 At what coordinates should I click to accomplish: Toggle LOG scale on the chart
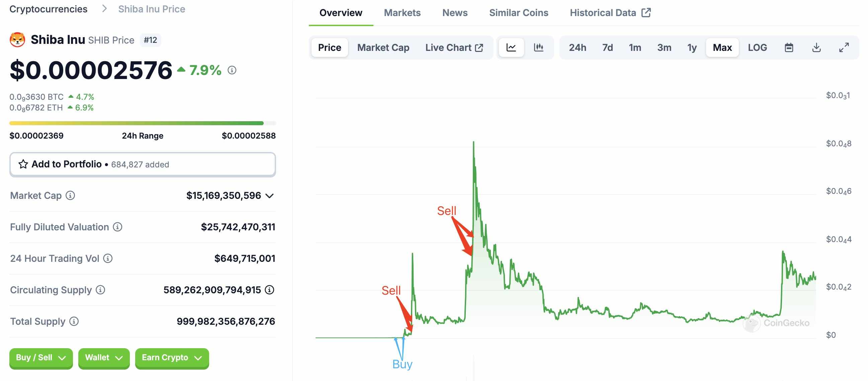tap(757, 48)
